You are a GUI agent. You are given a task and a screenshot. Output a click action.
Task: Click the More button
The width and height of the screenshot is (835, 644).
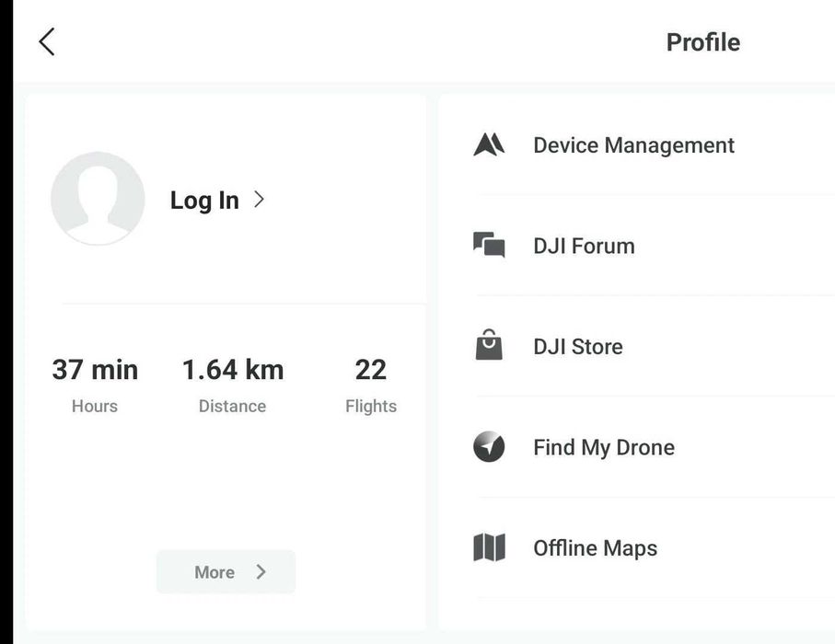226,572
